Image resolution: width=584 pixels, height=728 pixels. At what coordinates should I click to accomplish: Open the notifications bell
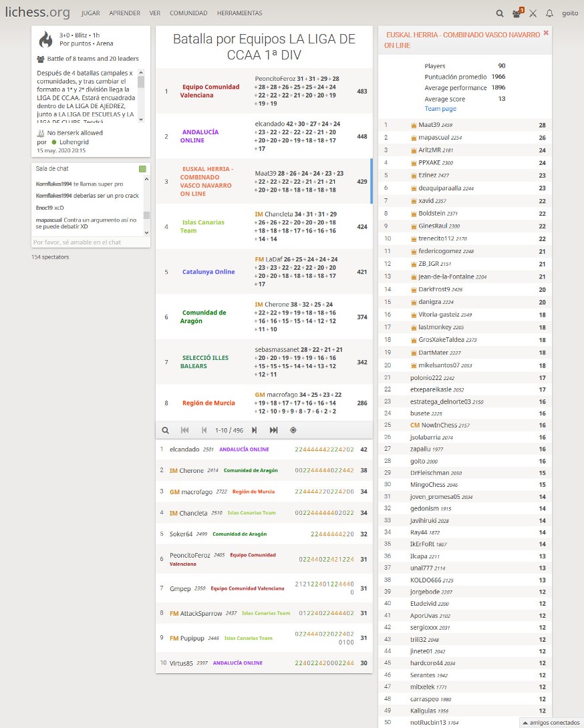coord(549,13)
